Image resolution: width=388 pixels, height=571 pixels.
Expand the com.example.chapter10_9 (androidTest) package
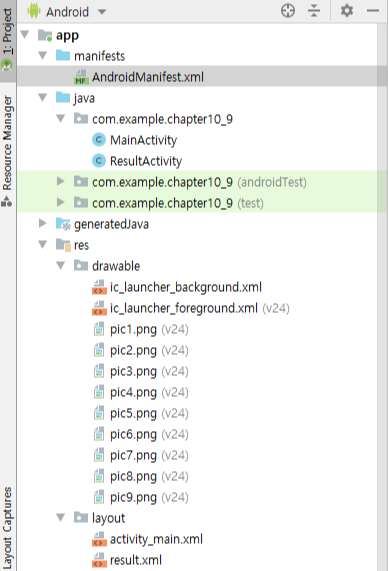[x=60, y=181]
